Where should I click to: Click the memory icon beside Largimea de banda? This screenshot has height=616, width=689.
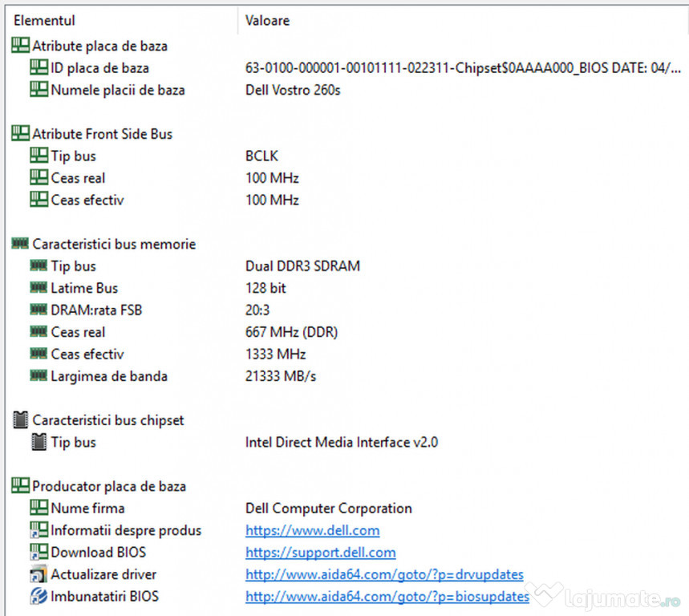click(x=39, y=375)
